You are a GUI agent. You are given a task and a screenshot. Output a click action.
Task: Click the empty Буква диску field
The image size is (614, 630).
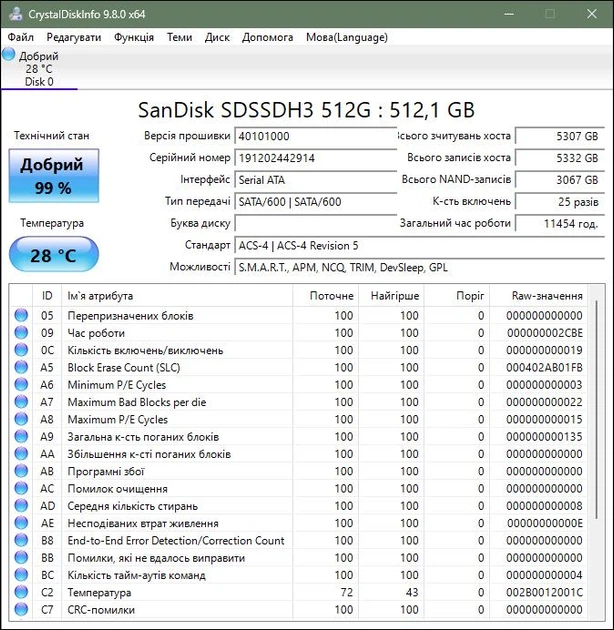coord(316,223)
